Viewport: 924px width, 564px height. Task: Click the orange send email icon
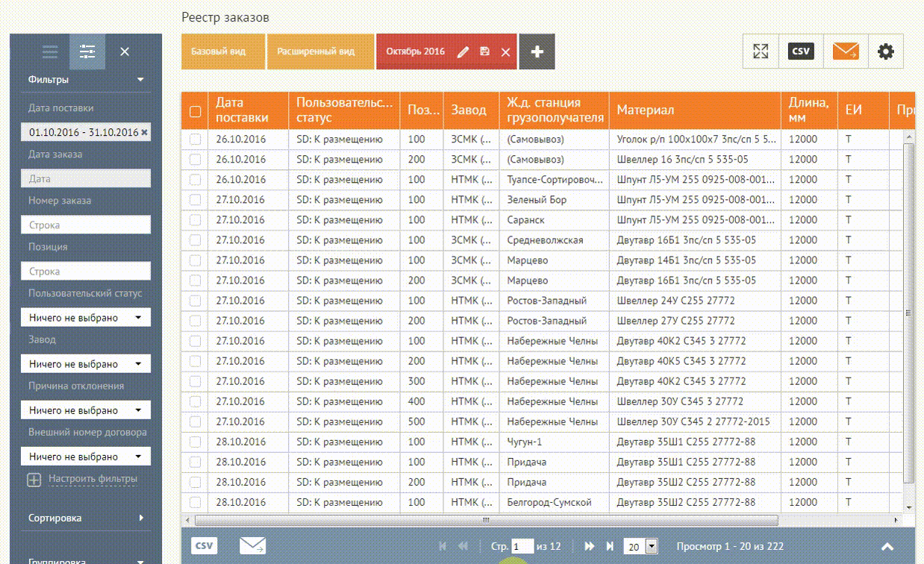tap(845, 51)
